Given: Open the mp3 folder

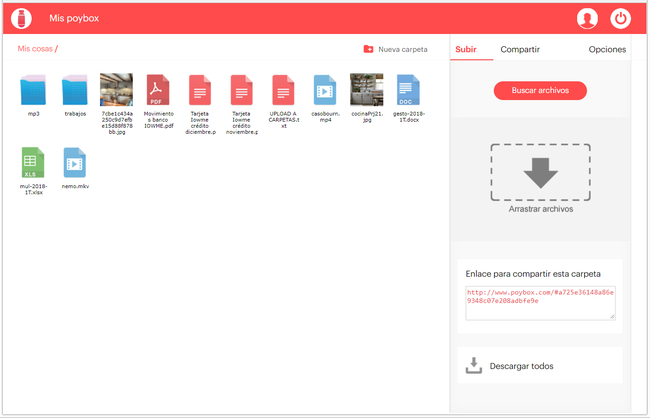Looking at the screenshot, I should click(33, 90).
